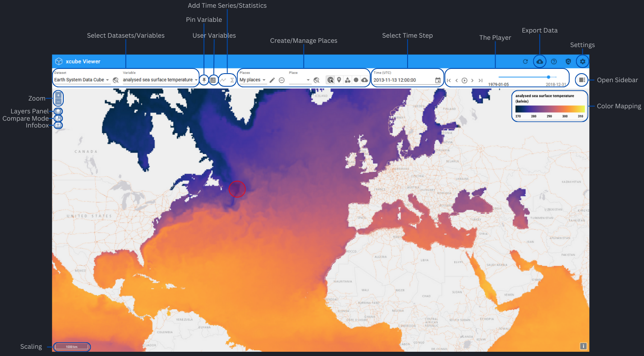644x356 pixels.
Task: Refresh the viewer with the reload icon
Action: [x=526, y=62]
